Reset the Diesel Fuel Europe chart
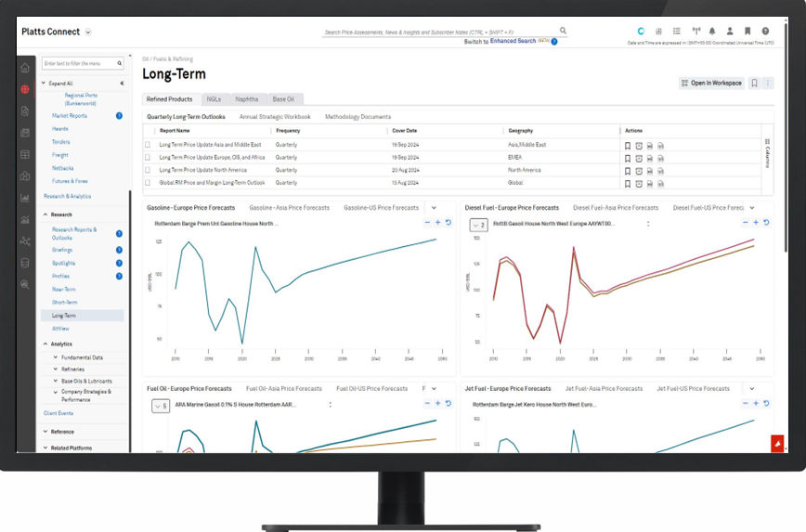Screen dimensions: 806x532 [x=766, y=223]
